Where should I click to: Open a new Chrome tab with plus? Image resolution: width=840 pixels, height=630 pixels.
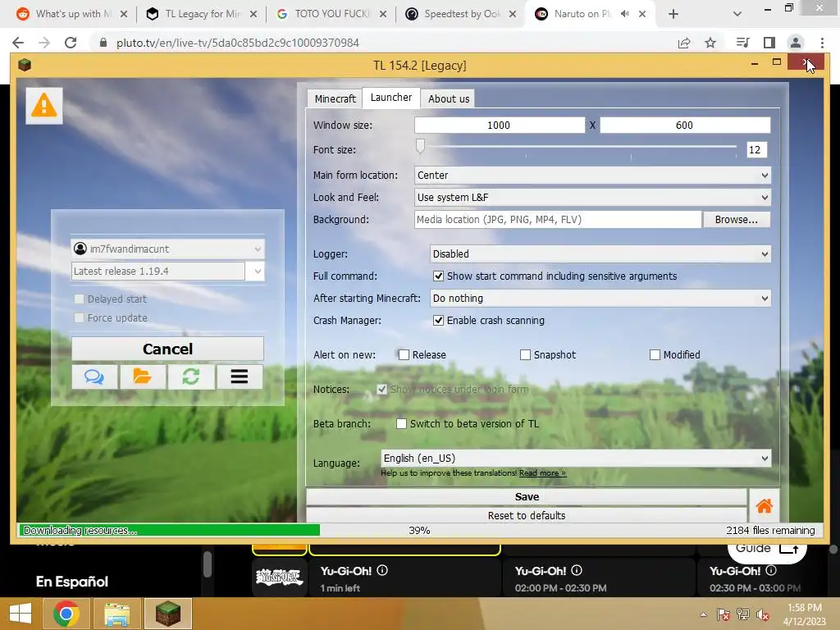(673, 15)
